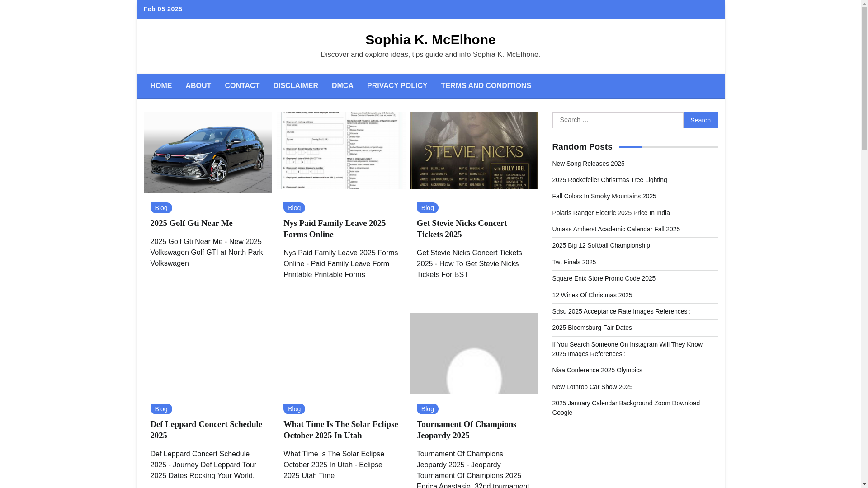Open the grey avatar placeholder thumbnail
This screenshot has height=488, width=868.
tap(474, 354)
